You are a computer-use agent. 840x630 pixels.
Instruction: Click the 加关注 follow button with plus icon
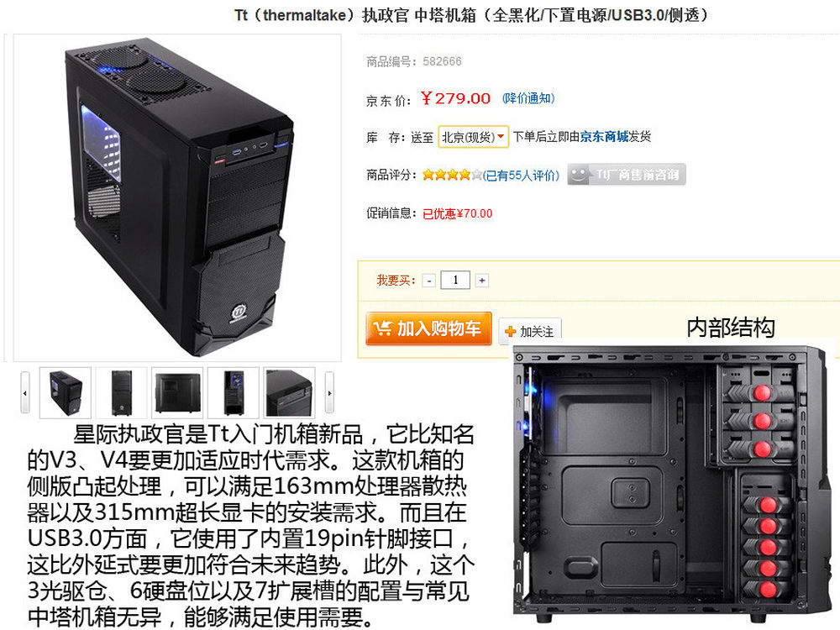click(x=530, y=331)
